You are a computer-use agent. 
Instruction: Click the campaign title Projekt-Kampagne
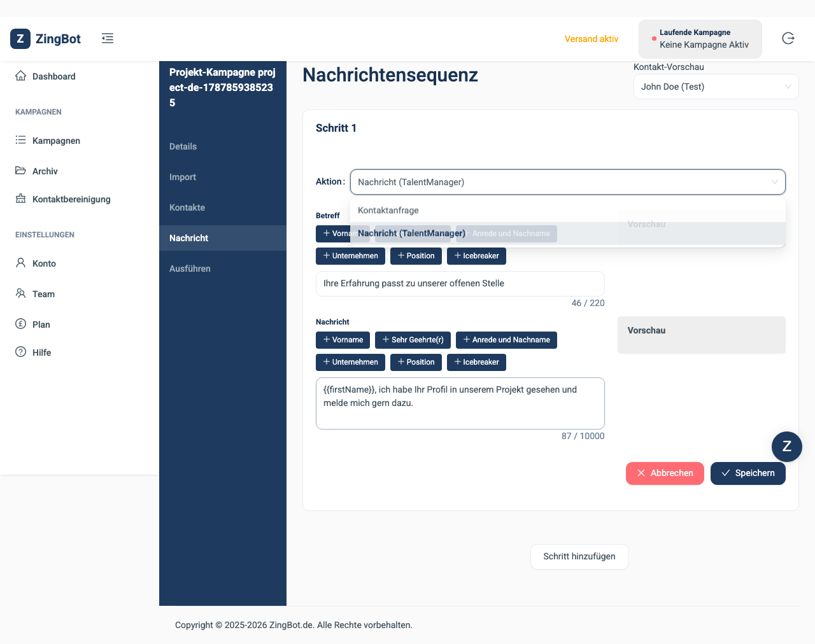point(223,88)
